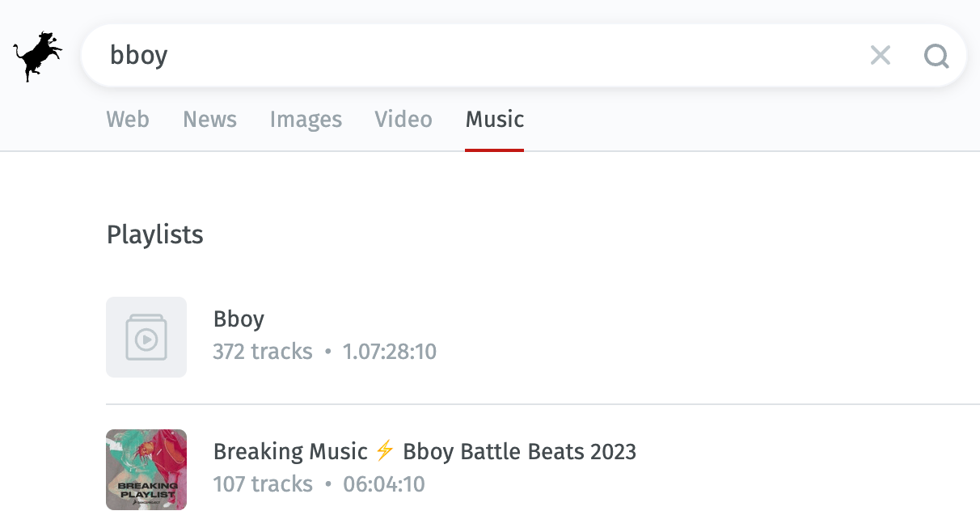980x532 pixels.
Task: Click the search icon next to bboy query
Action: pyautogui.click(x=936, y=56)
